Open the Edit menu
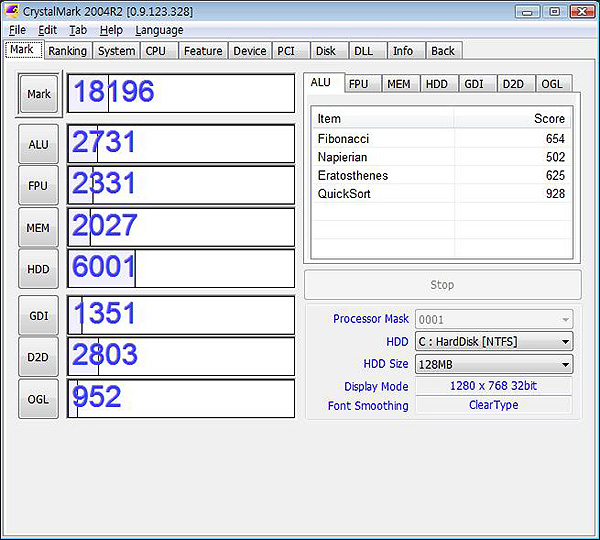600x540 pixels. [x=47, y=30]
